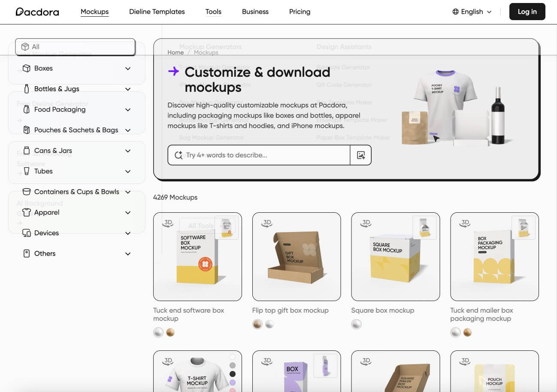Follow the Home breadcrumb link

tap(176, 52)
